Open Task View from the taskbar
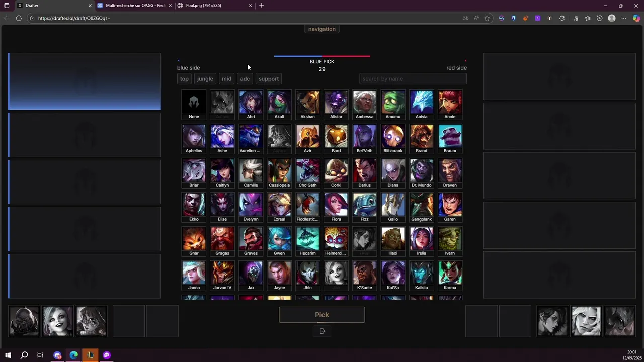This screenshot has width=644, height=362. point(40,355)
